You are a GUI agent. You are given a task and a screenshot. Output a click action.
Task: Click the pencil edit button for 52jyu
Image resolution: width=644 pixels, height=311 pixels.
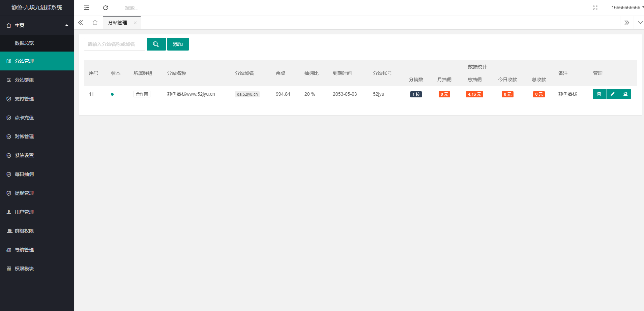click(613, 94)
